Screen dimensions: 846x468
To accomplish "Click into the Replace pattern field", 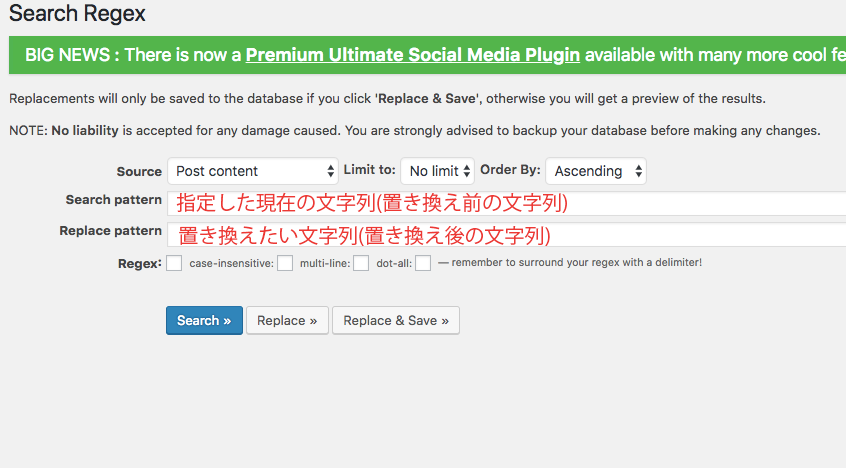I will coord(508,237).
